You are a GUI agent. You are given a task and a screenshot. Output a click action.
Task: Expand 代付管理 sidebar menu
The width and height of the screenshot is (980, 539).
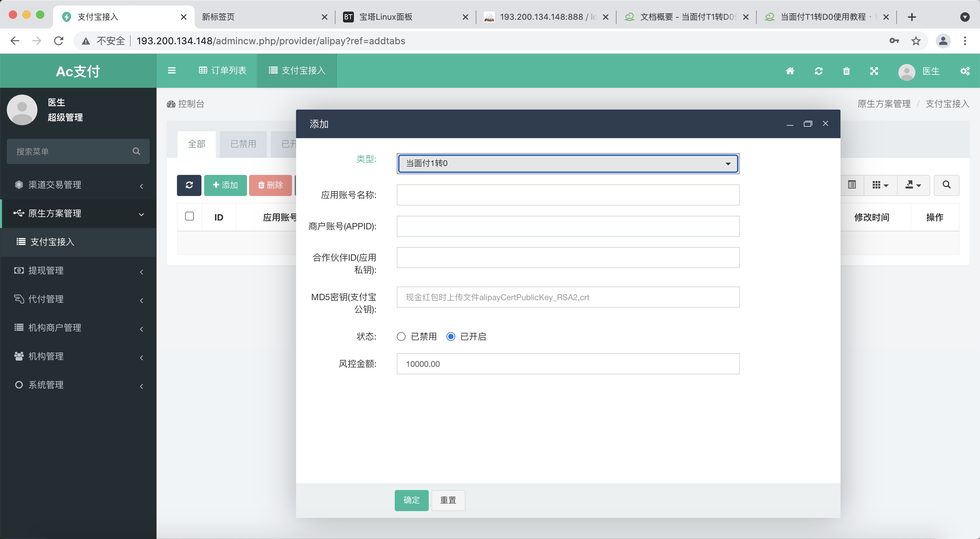(x=78, y=299)
